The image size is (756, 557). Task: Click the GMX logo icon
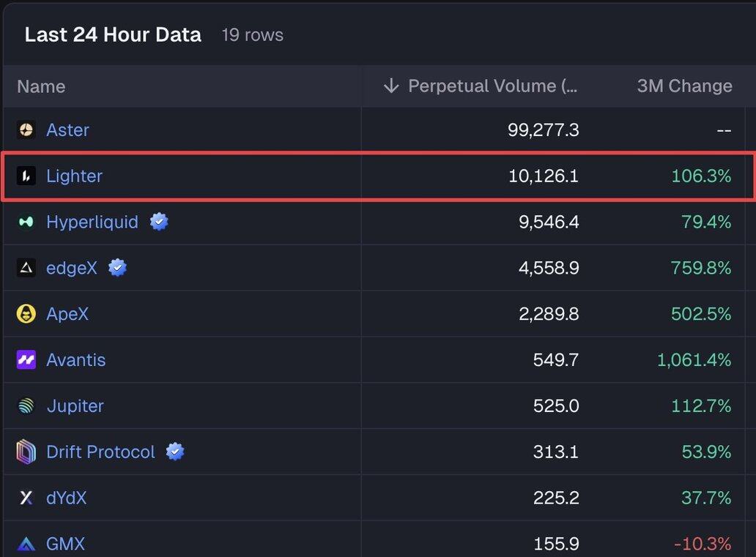pos(26,544)
